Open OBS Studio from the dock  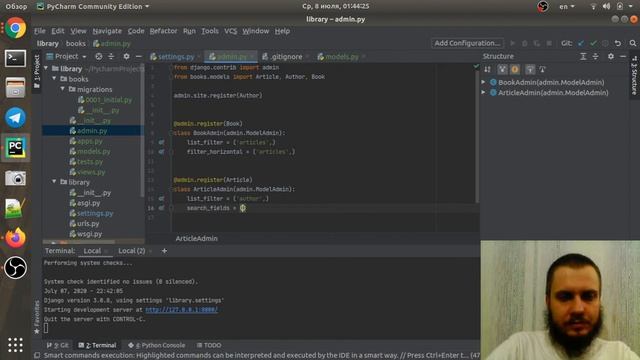[x=16, y=268]
